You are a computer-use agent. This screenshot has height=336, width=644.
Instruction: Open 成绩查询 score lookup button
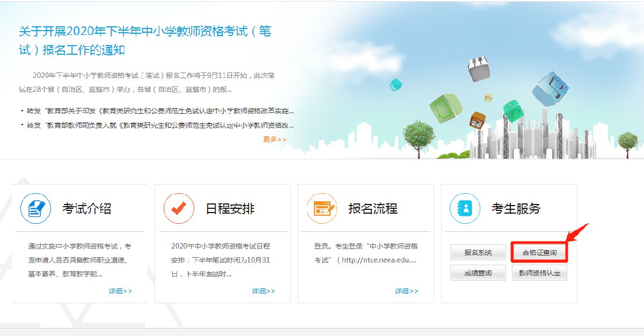pyautogui.click(x=478, y=273)
